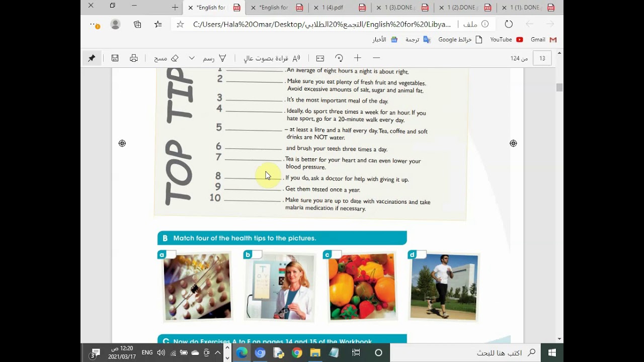
Task: Click the Fit to width icon
Action: [320, 58]
